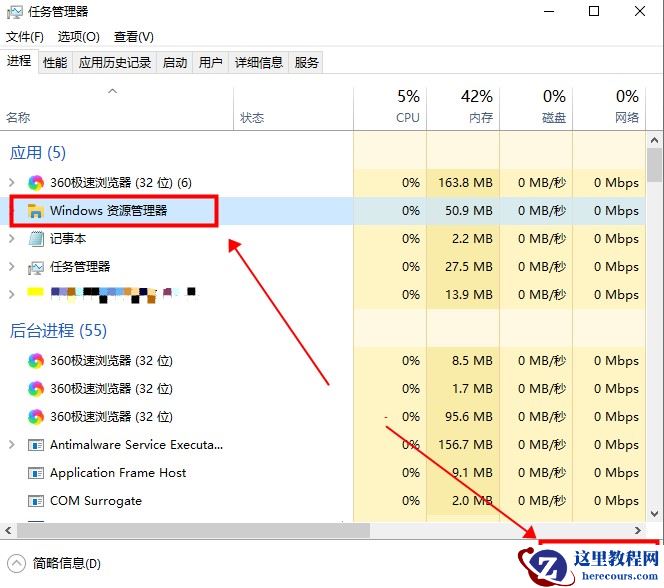This screenshot has width=664, height=588.
Task: Click the 50.9 MB memory value
Action: pos(469,211)
